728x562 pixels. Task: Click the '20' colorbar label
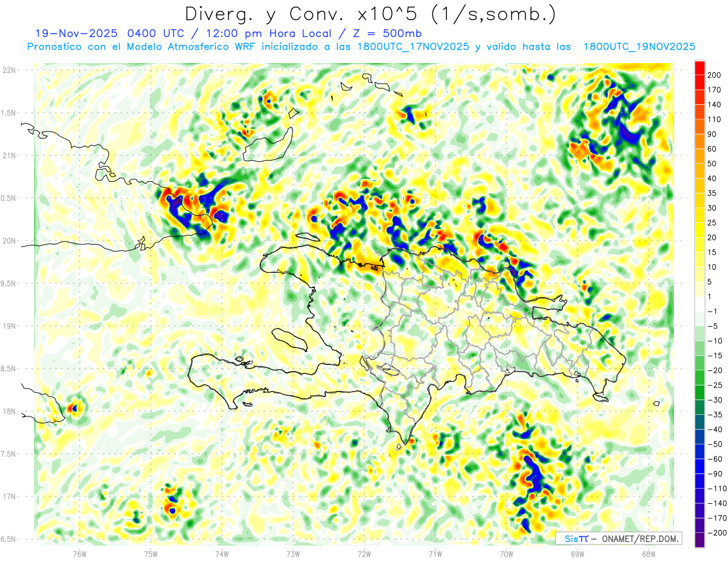coord(712,237)
